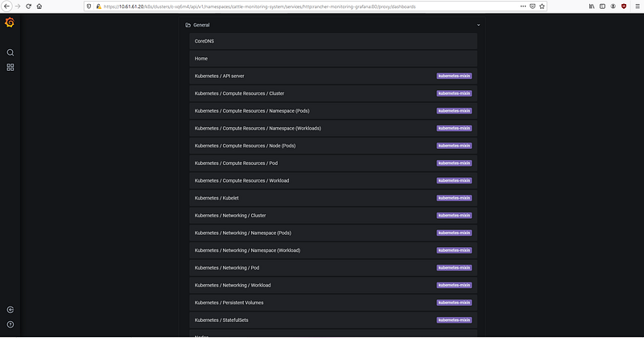Screen dimensions: 644x338
Task: Click the insecure connection lock warning icon
Action: 98,6
